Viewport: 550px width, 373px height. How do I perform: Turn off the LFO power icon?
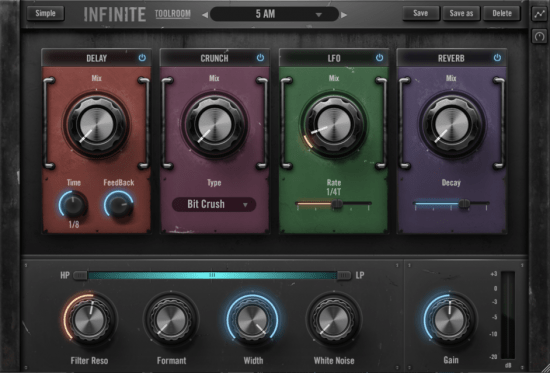pos(380,58)
